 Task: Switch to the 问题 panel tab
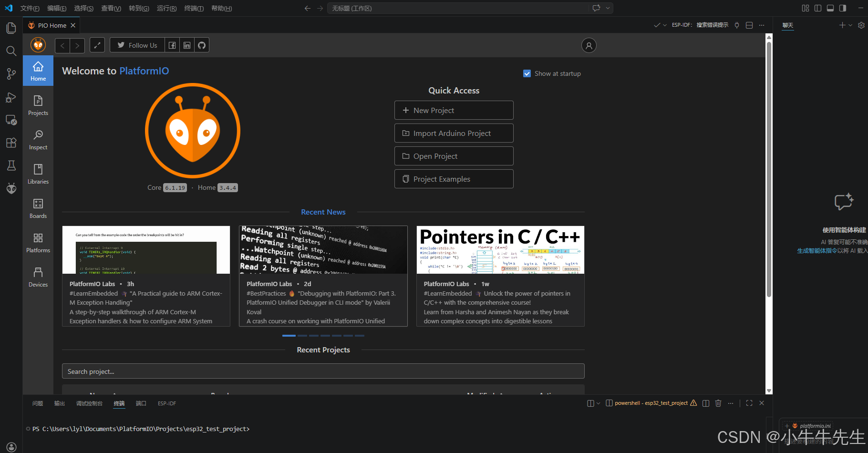(x=38, y=403)
